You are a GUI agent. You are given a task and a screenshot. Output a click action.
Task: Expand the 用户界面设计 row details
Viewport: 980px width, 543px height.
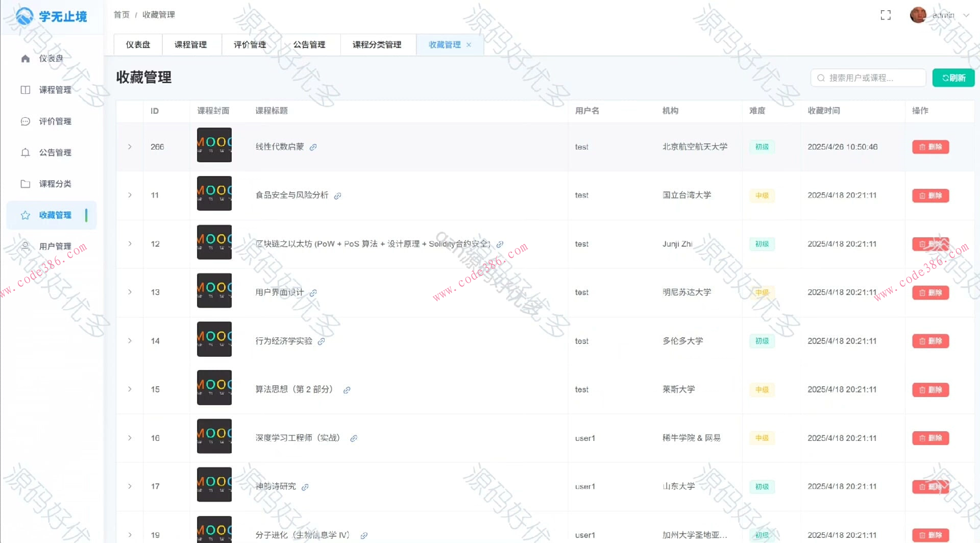pyautogui.click(x=129, y=292)
